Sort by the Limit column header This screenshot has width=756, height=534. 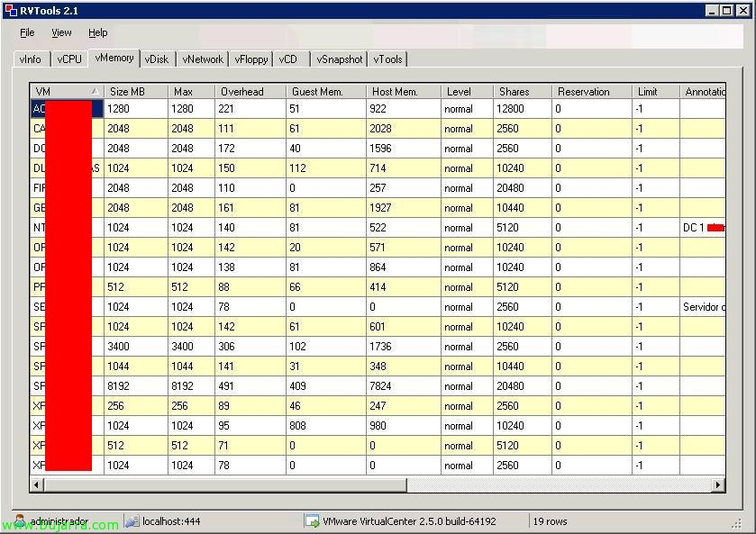[656, 92]
